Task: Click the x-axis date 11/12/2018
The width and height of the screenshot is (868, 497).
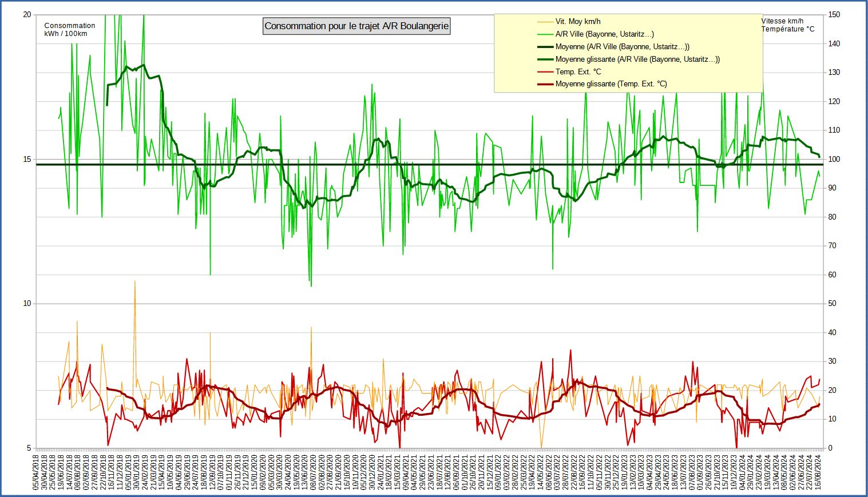Action: click(121, 472)
